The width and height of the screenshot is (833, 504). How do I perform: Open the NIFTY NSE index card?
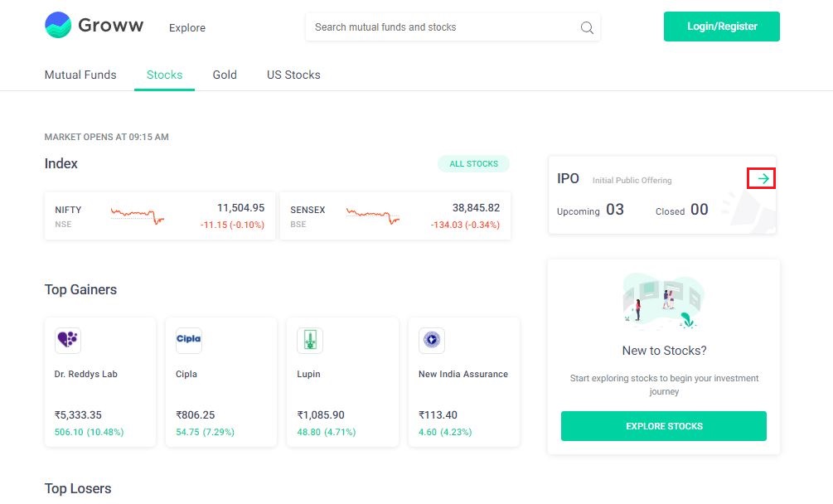[160, 216]
